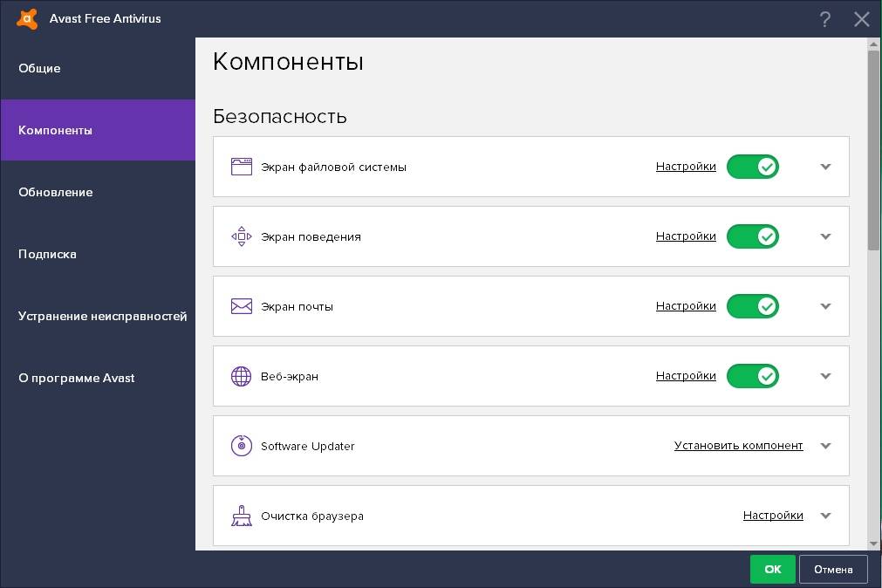This screenshot has width=882, height=588.
Task: Click the Экран почты label
Action: tap(297, 307)
